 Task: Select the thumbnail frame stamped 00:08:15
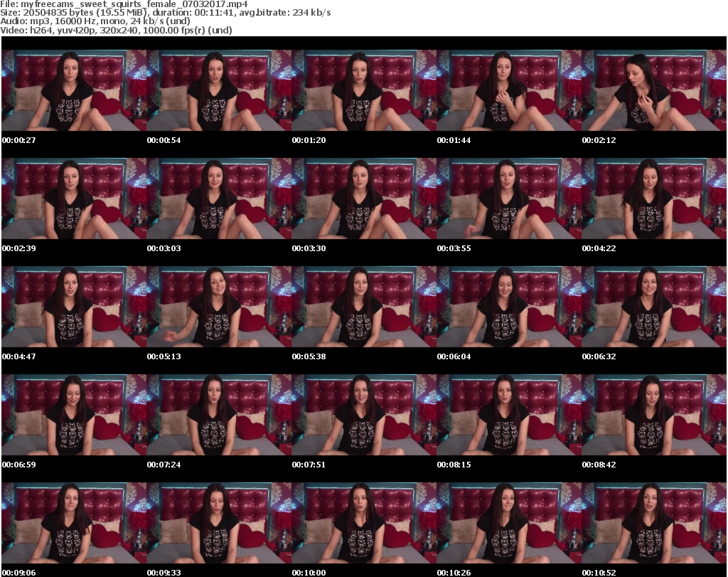coord(509,415)
